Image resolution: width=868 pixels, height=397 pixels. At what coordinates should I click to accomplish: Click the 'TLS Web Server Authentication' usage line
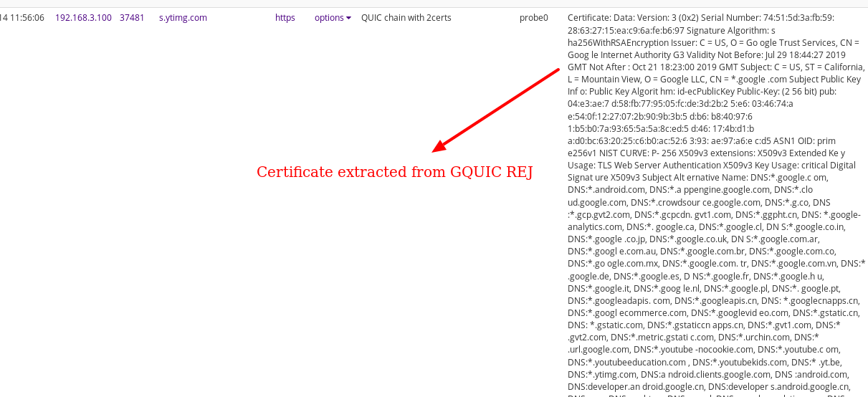pos(711,166)
